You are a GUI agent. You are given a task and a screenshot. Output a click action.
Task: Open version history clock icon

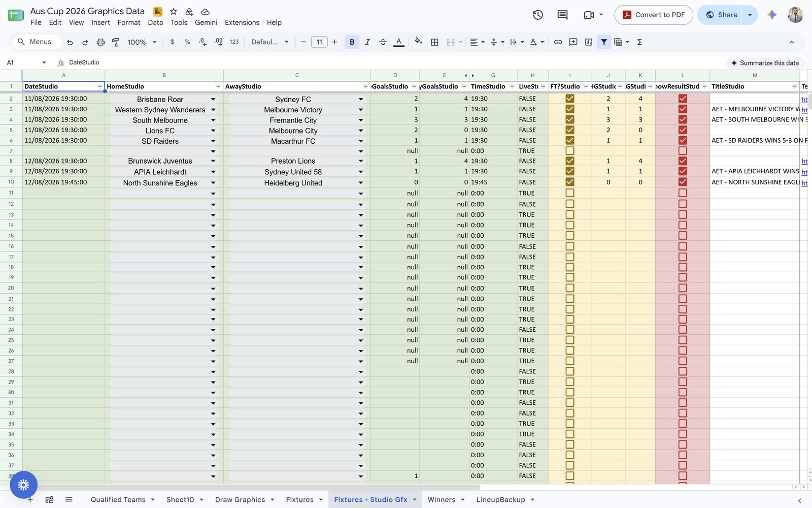[538, 15]
